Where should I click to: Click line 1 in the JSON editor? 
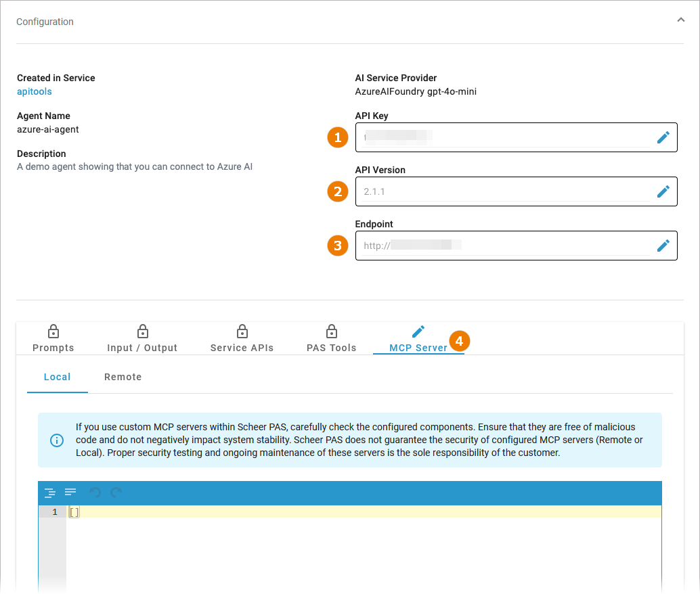click(338, 512)
